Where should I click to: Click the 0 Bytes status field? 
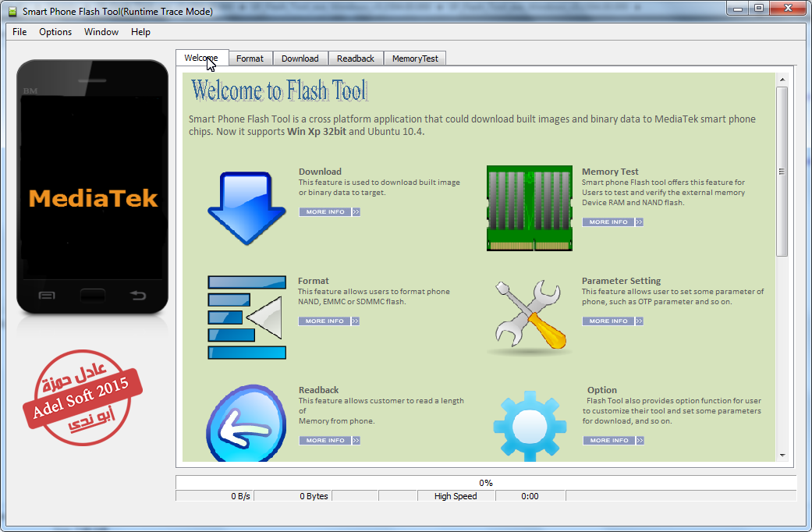(293, 496)
